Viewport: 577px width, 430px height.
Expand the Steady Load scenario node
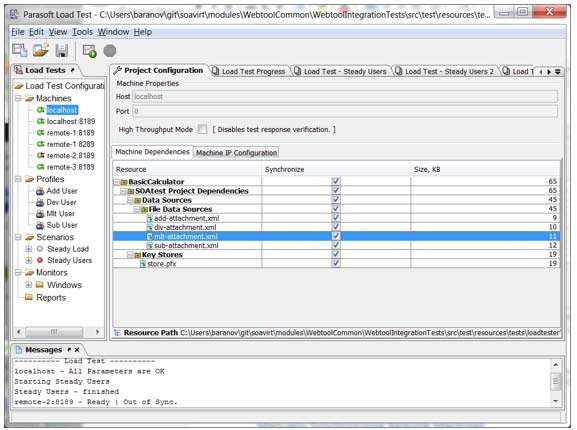click(x=29, y=249)
